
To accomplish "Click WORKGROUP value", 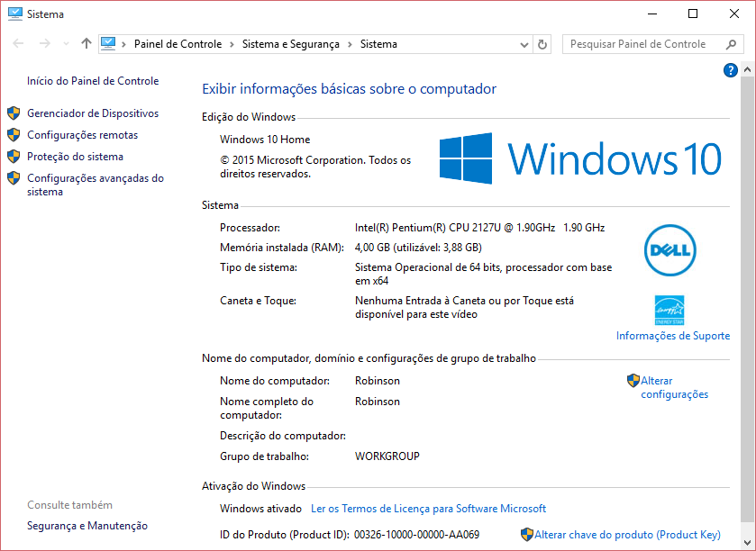I will coord(387,456).
